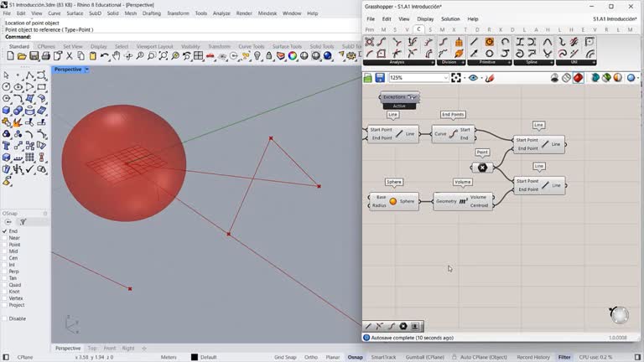Viewport: 644px width, 362px height.
Task: Click the Sphere component on the canvas
Action: coord(393,201)
